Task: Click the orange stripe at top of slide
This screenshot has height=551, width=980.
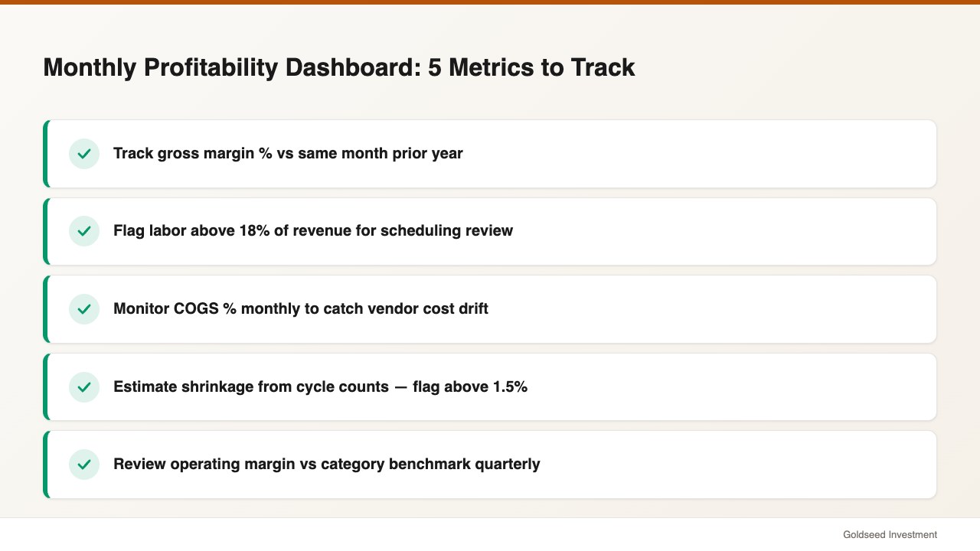Action: coord(490,2)
